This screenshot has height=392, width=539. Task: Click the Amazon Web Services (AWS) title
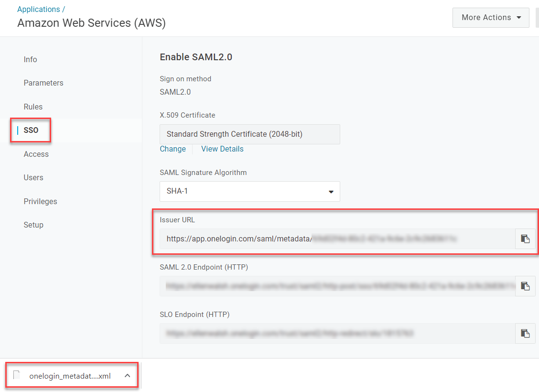click(x=91, y=23)
